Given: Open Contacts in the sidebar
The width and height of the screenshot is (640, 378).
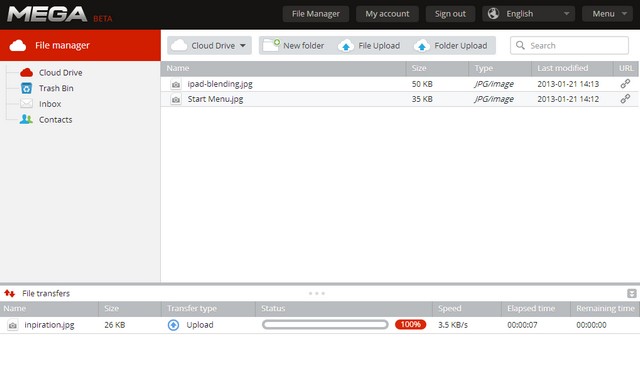Looking at the screenshot, I should [x=56, y=120].
